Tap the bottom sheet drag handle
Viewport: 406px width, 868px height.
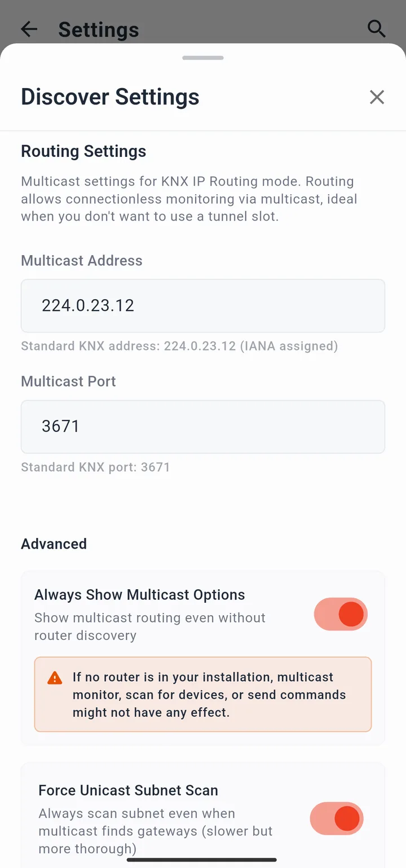pos(203,58)
